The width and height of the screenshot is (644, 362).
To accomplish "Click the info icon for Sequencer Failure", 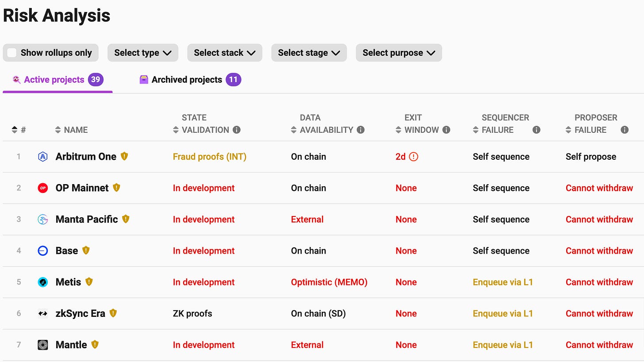I will tap(537, 130).
